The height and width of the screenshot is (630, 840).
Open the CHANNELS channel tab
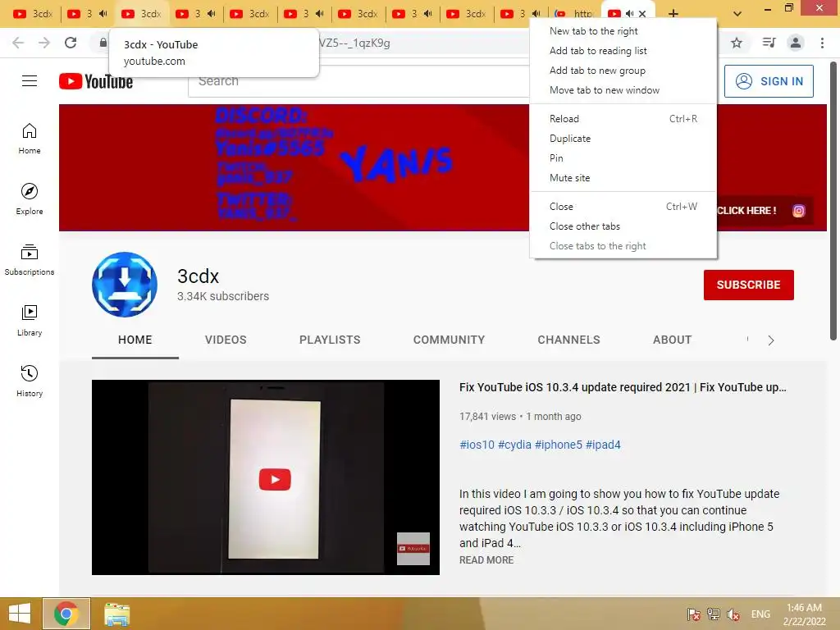tap(569, 340)
